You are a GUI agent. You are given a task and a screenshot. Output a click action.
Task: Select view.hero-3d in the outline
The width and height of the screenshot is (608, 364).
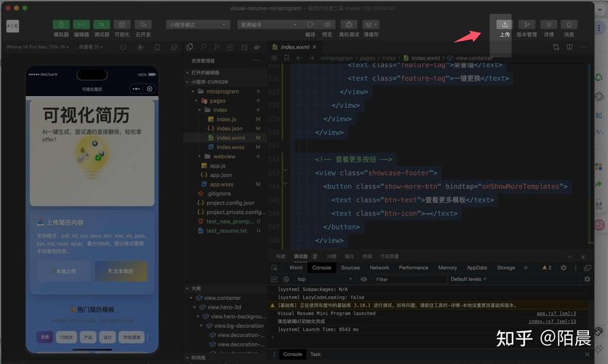point(223,307)
